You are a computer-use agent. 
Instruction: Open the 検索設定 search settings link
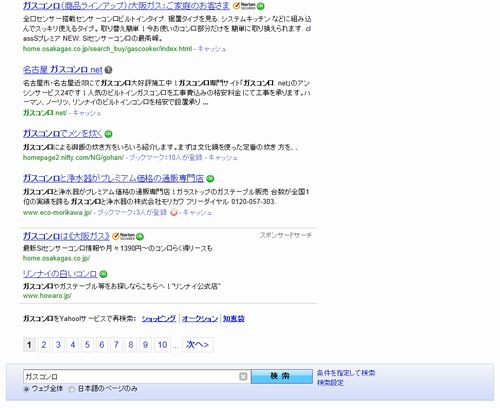pos(330,383)
